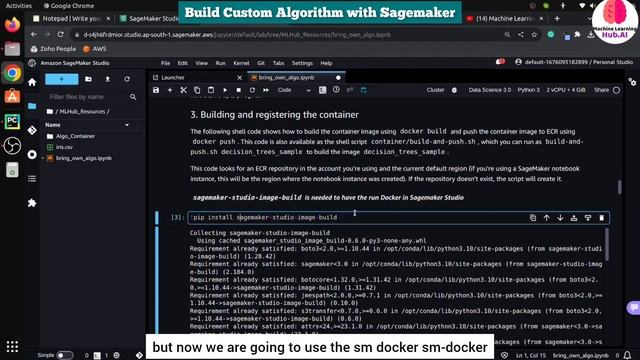The image size is (640, 360).
Task: Open the Code cell type dropdown
Action: click(294, 90)
